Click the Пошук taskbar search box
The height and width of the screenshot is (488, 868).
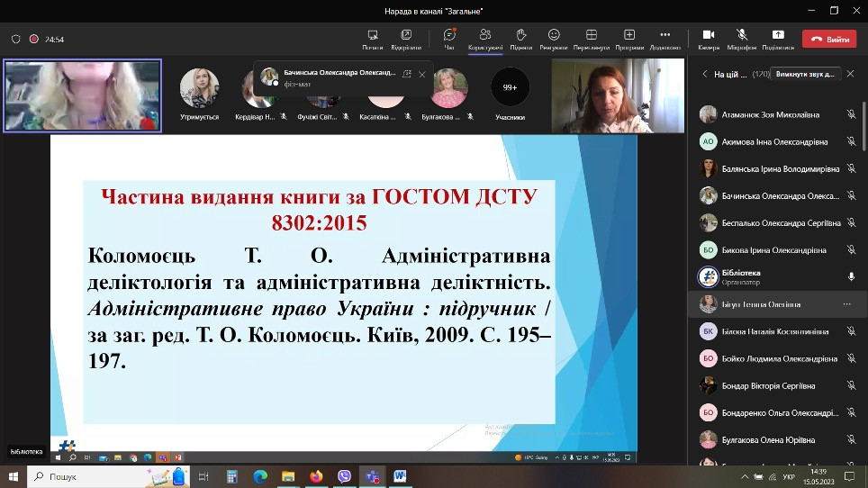click(108, 476)
